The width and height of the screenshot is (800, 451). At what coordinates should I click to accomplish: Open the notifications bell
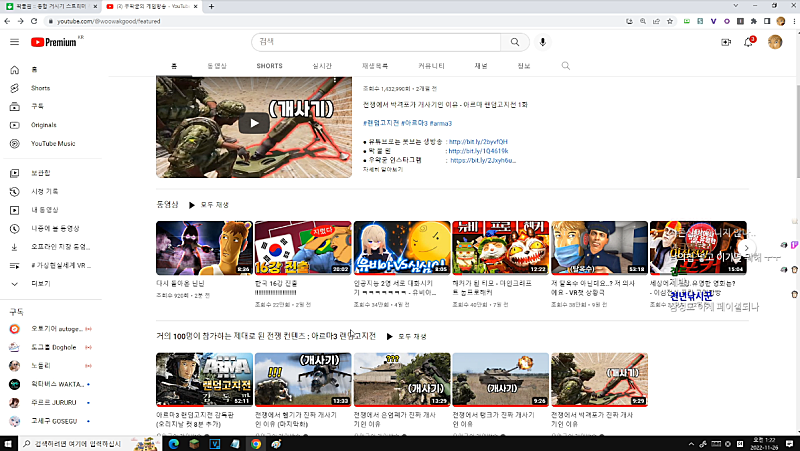(748, 42)
